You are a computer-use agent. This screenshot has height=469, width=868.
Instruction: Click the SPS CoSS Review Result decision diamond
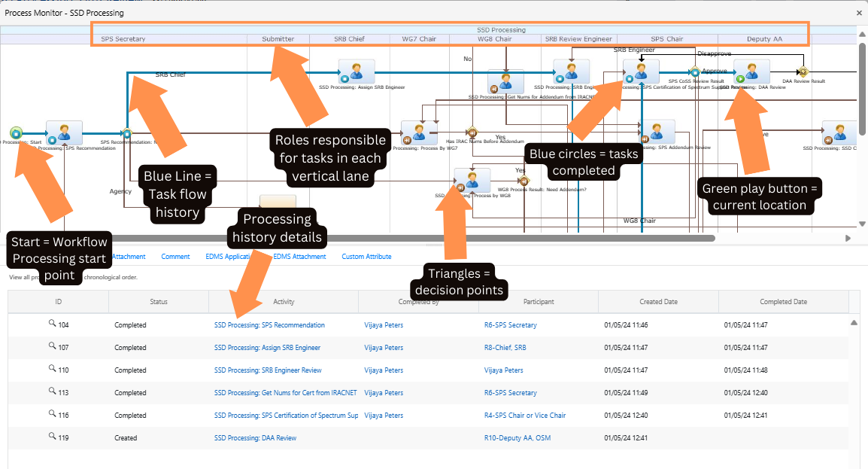(x=694, y=72)
